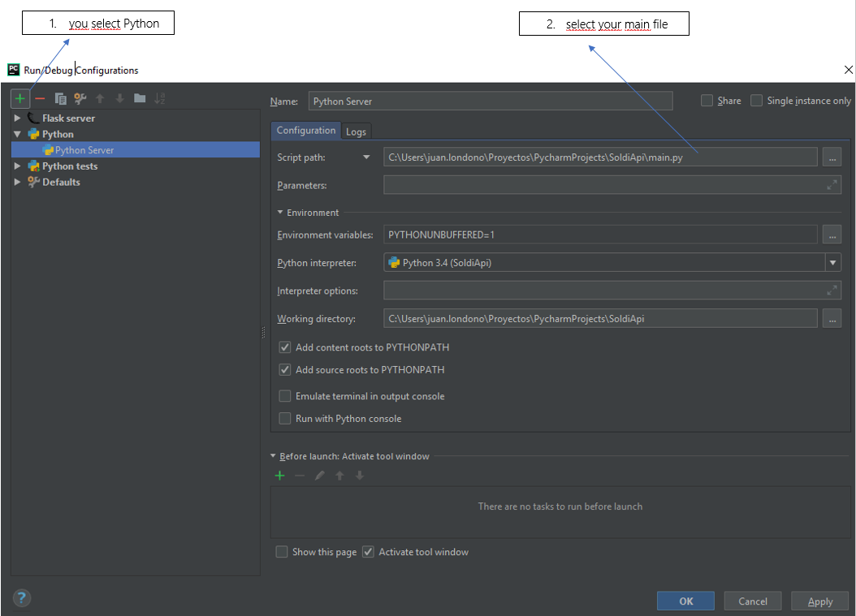This screenshot has height=616, width=856.
Task: Click the Script path text field
Action: [600, 157]
